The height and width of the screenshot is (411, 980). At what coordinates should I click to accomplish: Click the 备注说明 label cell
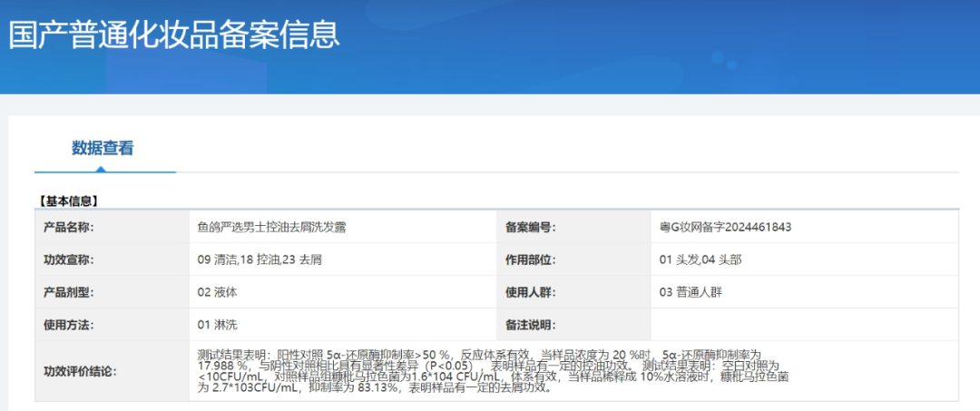(x=573, y=324)
